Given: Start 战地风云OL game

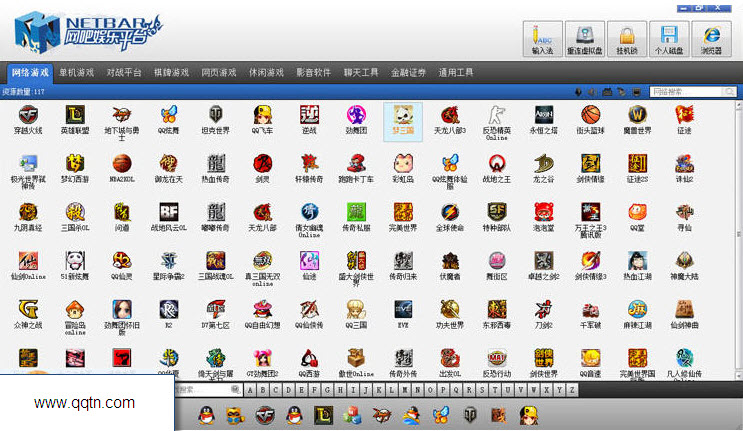Looking at the screenshot, I should click(169, 212).
